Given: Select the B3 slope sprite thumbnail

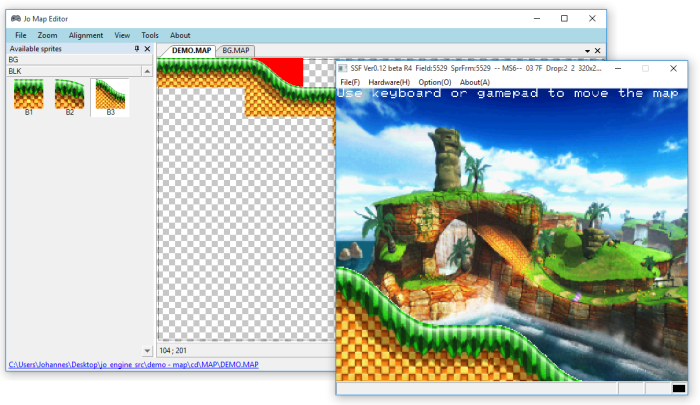Looking at the screenshot, I should [110, 97].
